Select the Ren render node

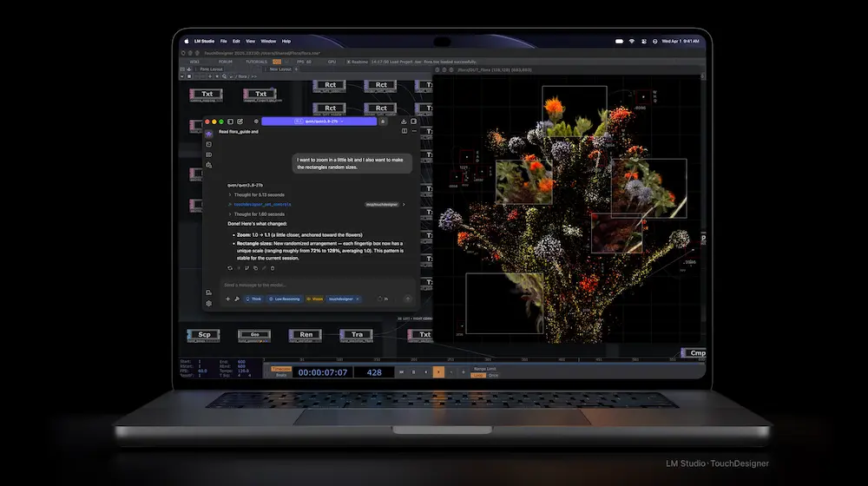tap(306, 335)
